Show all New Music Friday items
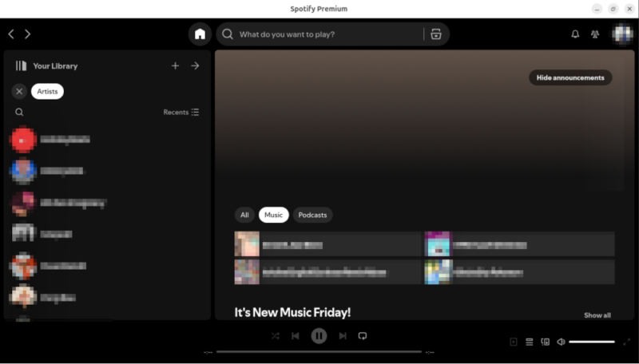This screenshot has width=639, height=364. (597, 315)
